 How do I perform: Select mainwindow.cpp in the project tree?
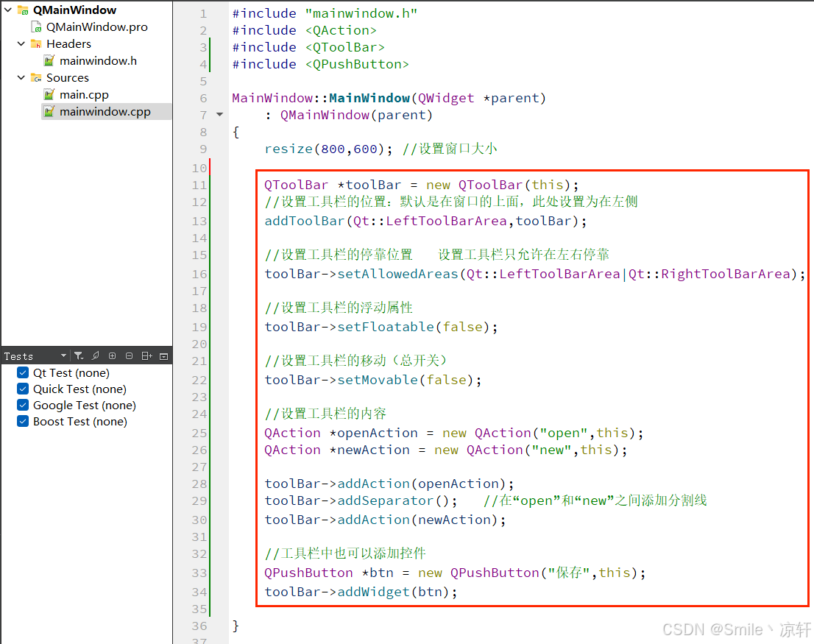coord(105,112)
